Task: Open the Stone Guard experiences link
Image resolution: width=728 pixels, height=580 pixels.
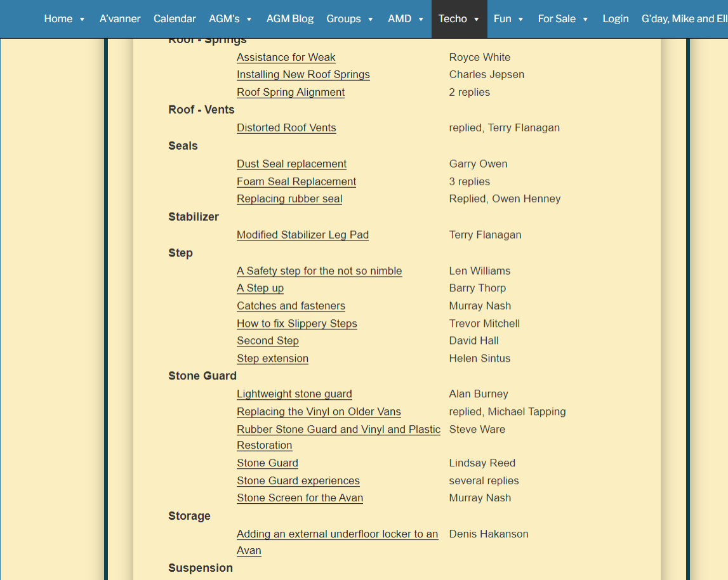Action: [298, 480]
